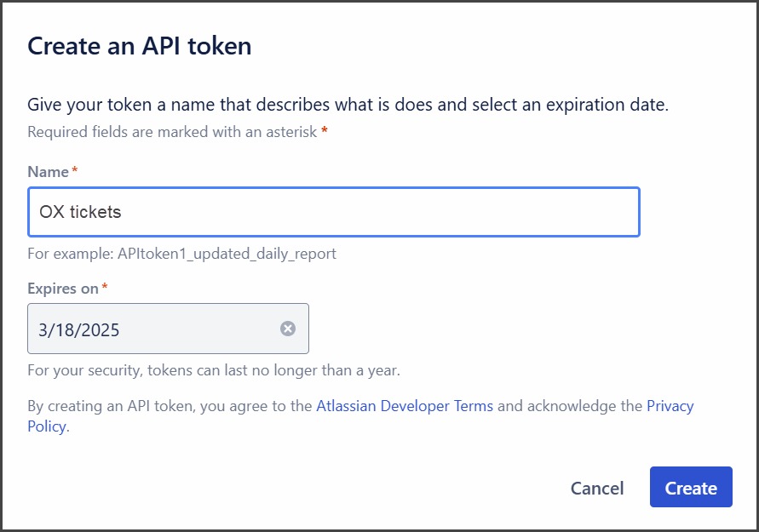Place cursor on the "OX tickets" text
Screen dimensions: 759x532
point(81,212)
